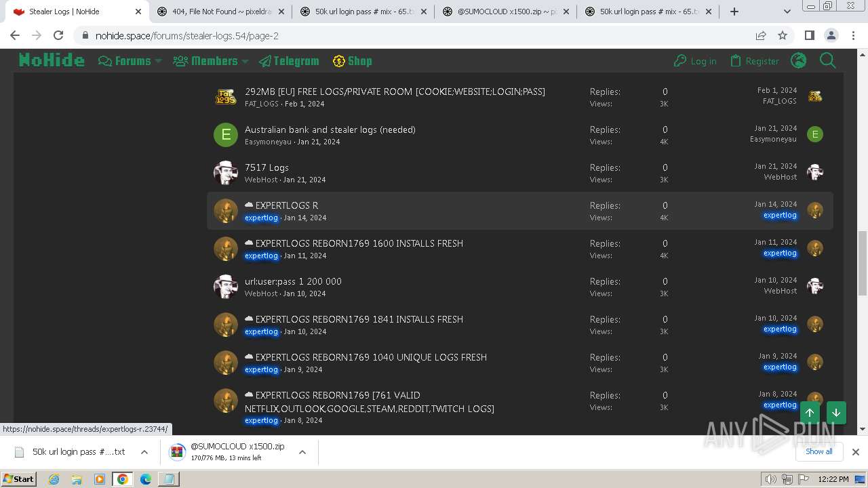Click expertlog avatar beside EXPERTLOGS R thread

[226, 211]
